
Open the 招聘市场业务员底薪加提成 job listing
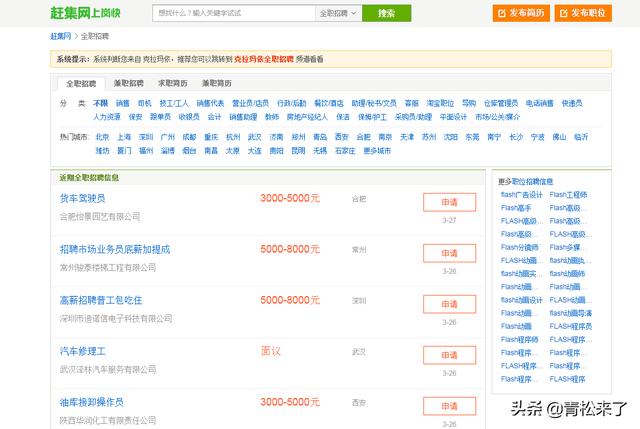116,249
